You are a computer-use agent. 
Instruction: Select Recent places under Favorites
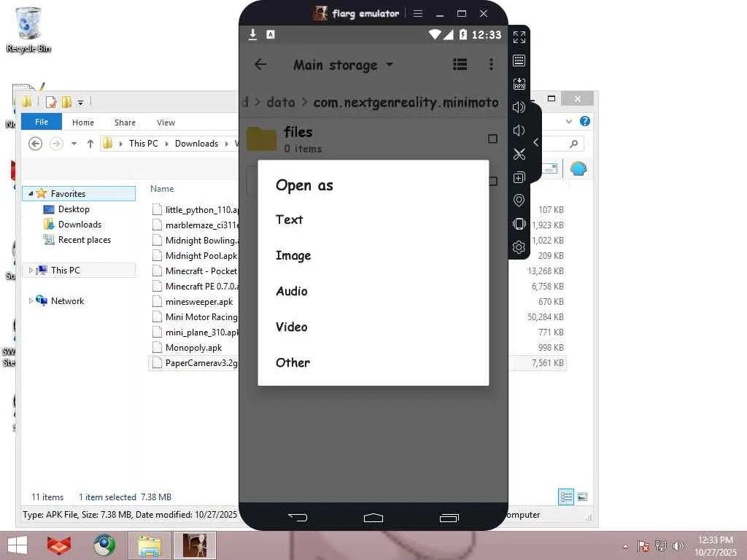pos(85,239)
